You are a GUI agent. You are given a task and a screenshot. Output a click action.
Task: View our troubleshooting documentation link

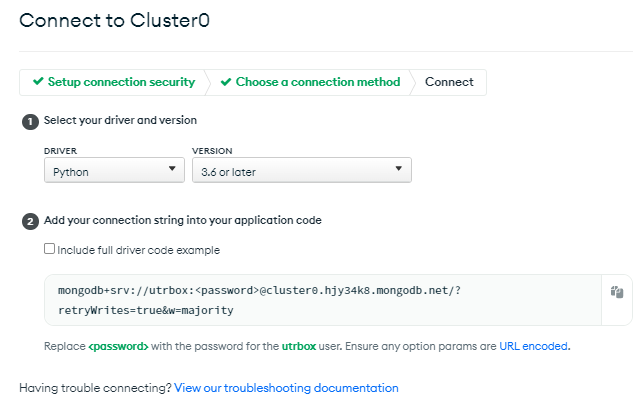tap(286, 388)
